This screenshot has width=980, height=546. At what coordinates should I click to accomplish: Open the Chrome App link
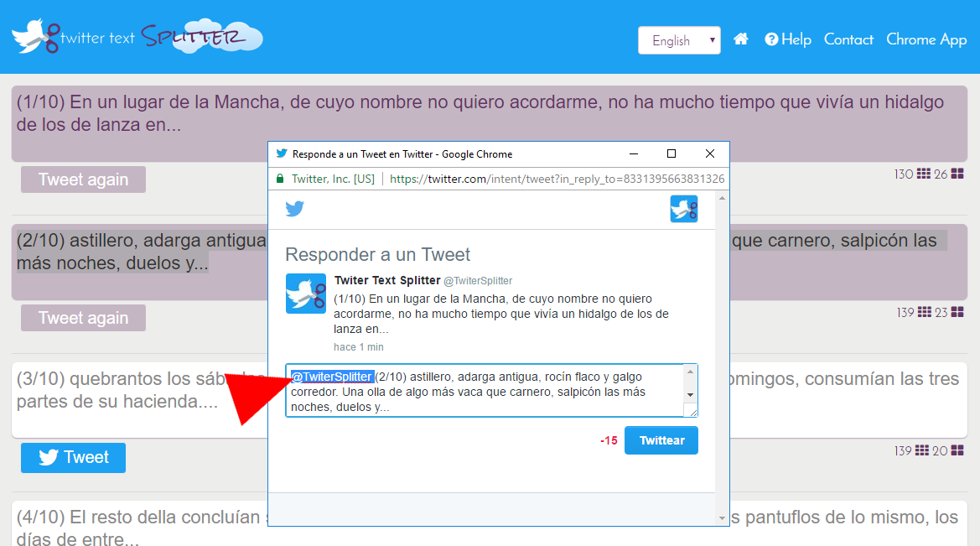(926, 39)
